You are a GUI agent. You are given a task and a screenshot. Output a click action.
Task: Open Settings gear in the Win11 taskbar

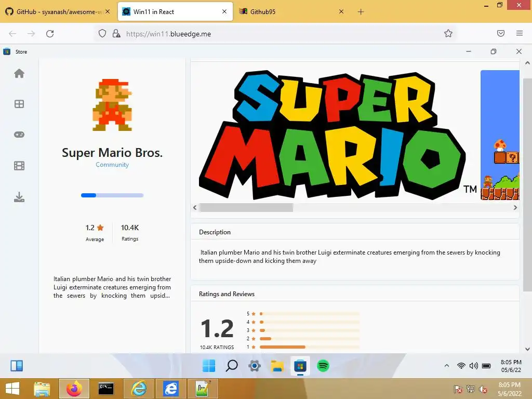pyautogui.click(x=255, y=366)
